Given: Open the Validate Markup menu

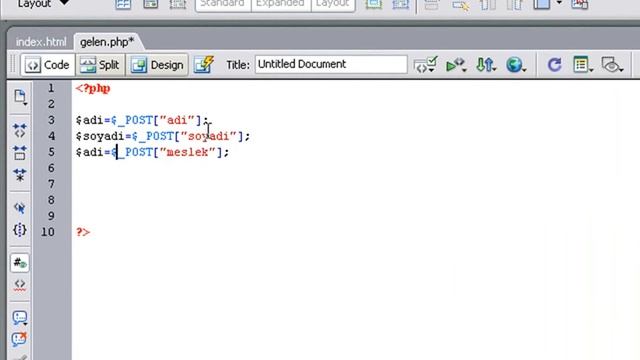Looking at the screenshot, I should point(456,65).
